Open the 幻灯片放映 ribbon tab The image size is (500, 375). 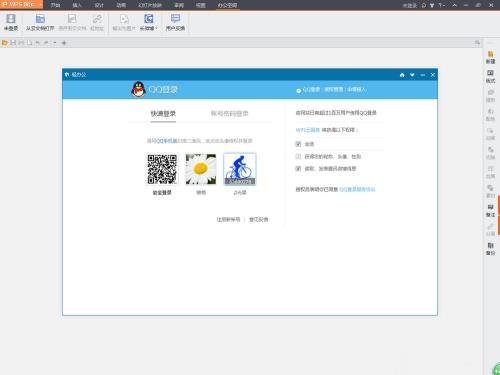(150, 5)
